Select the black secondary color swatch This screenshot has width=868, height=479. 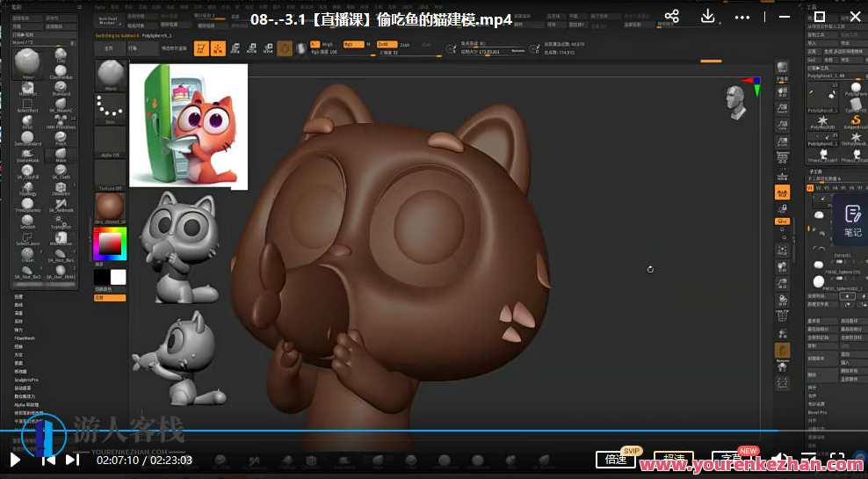(102, 277)
